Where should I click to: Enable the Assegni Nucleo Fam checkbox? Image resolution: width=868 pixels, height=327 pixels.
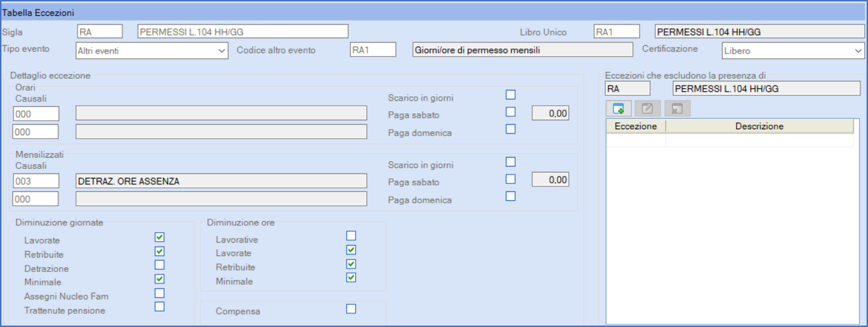159,293
